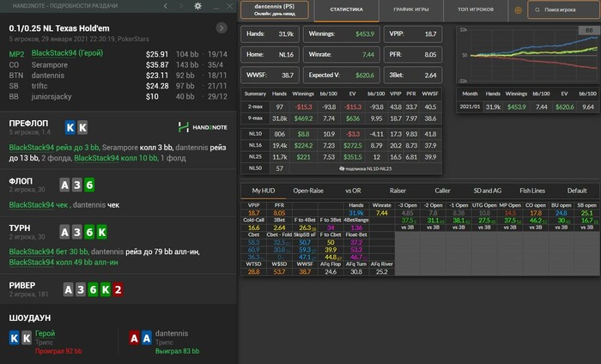Click the Winrate 7.44 stat box
The width and height of the screenshot is (601, 364).
coord(342,55)
